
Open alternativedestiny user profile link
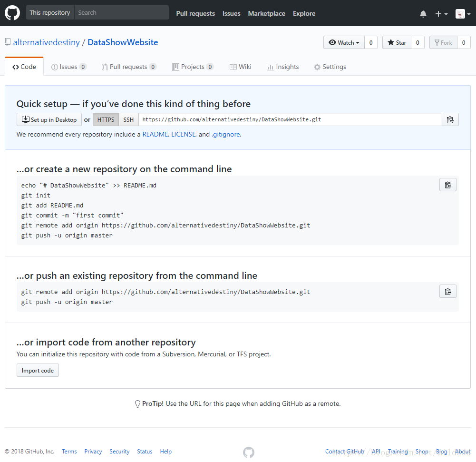[x=47, y=42]
